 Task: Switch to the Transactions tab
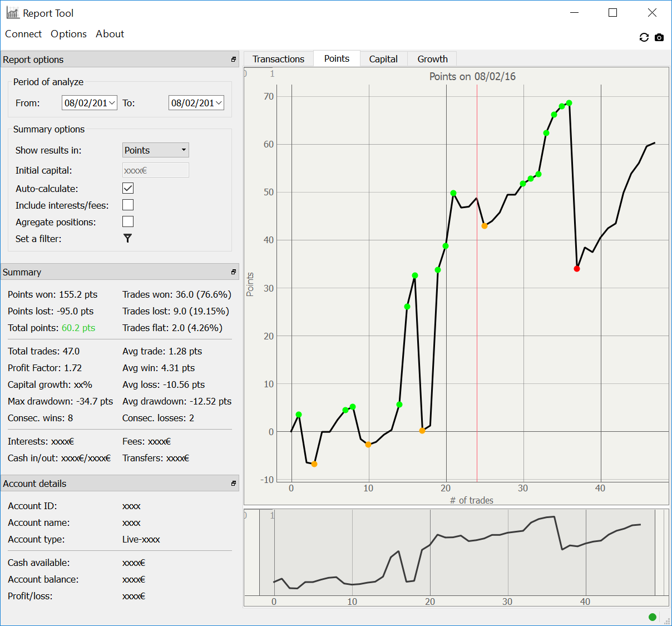(x=279, y=59)
